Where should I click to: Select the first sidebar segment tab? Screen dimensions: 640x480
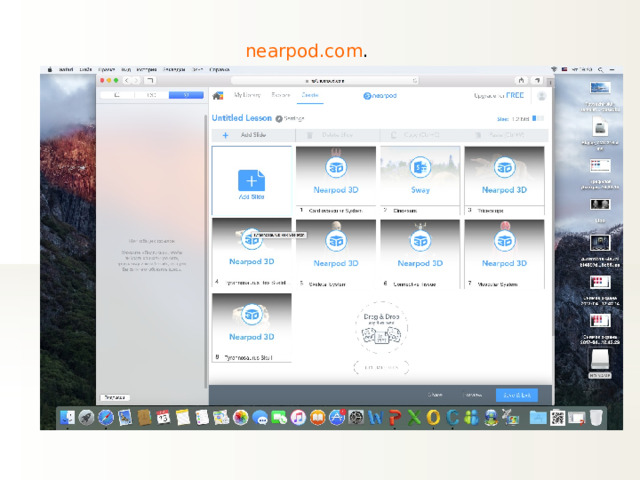(x=118, y=95)
